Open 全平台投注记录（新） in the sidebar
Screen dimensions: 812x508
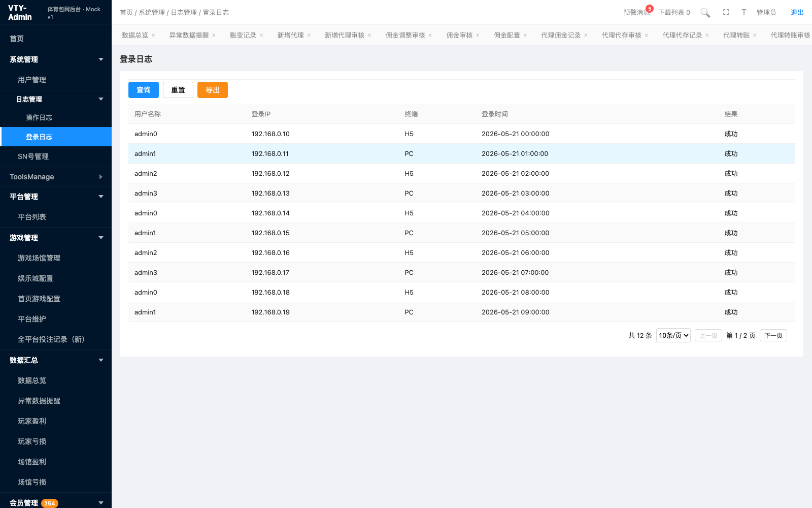[56, 339]
